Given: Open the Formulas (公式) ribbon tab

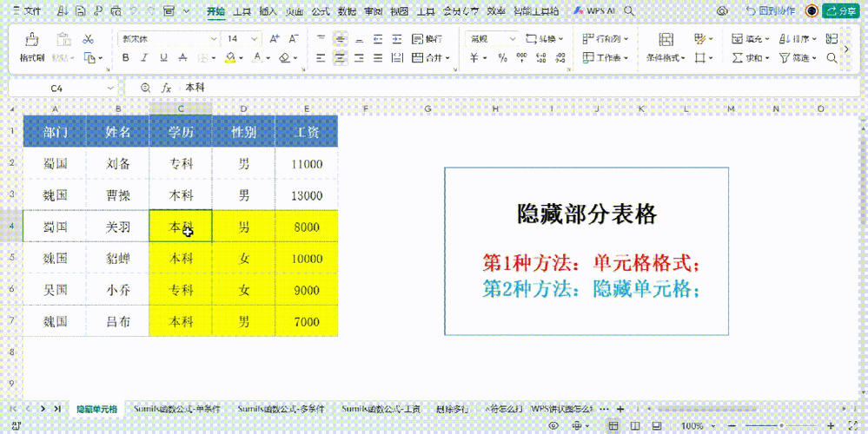Looking at the screenshot, I should [x=321, y=11].
